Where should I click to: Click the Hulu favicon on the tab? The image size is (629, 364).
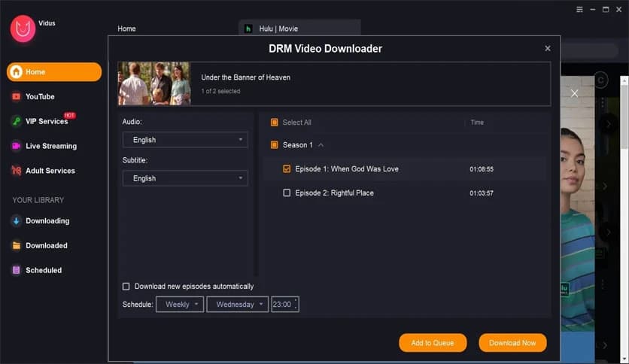click(x=248, y=29)
